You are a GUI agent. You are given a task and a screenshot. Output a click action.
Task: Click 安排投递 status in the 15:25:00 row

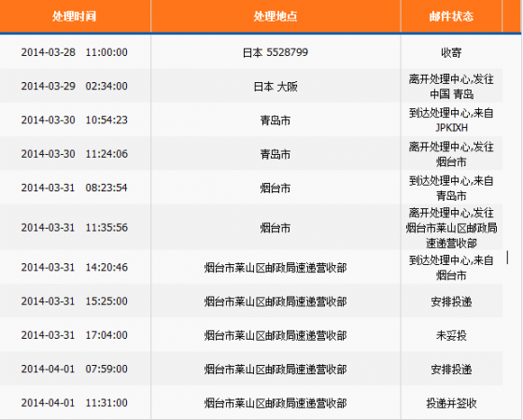pos(451,301)
